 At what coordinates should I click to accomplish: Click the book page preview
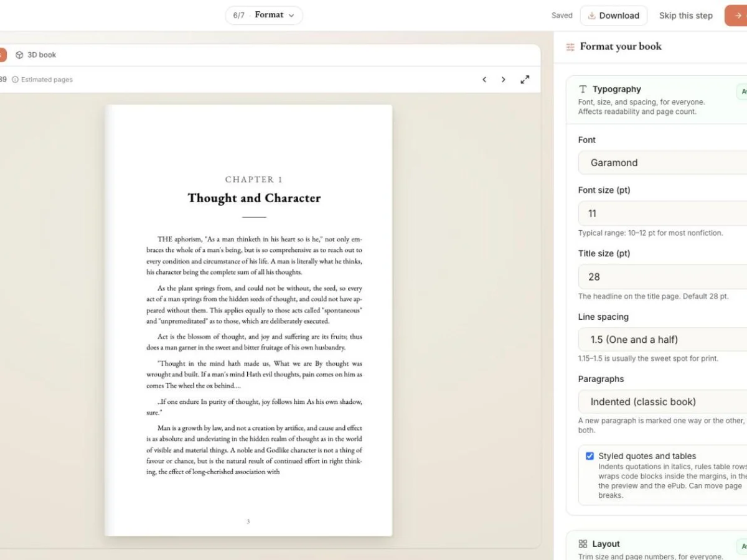coord(248,320)
